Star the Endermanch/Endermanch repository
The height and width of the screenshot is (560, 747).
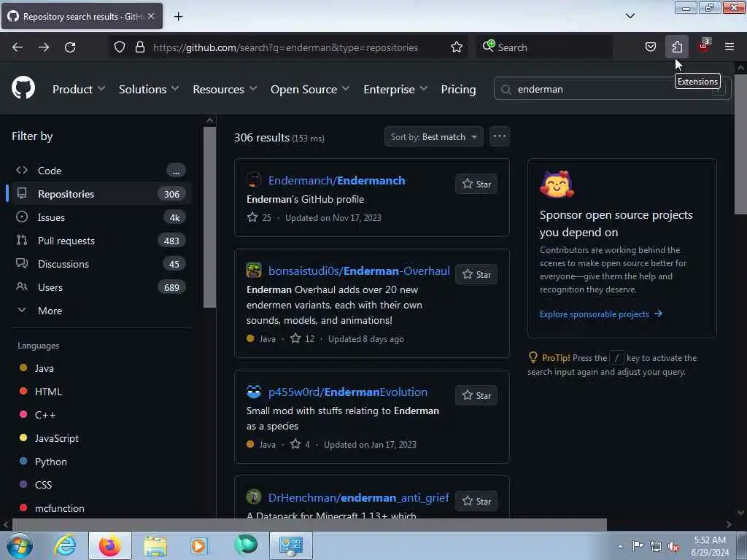click(476, 184)
